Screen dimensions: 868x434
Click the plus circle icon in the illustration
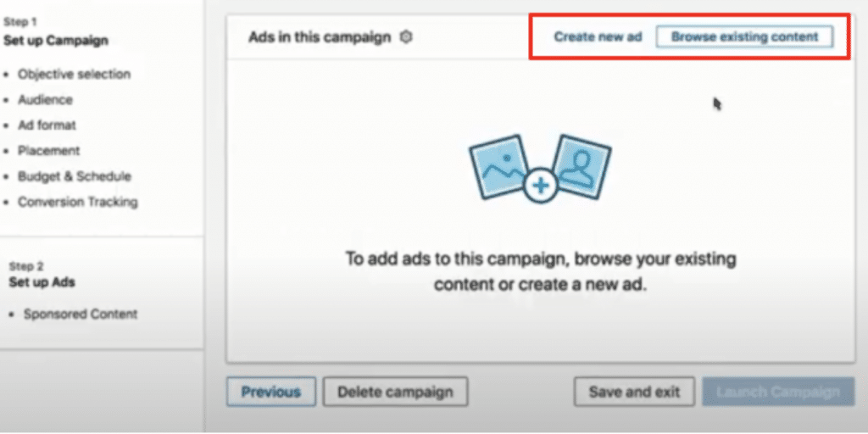pyautogui.click(x=540, y=186)
